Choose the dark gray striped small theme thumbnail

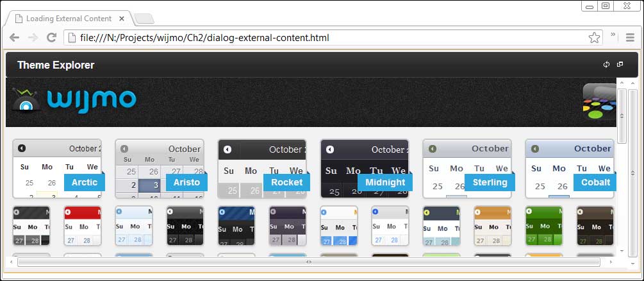[31, 226]
